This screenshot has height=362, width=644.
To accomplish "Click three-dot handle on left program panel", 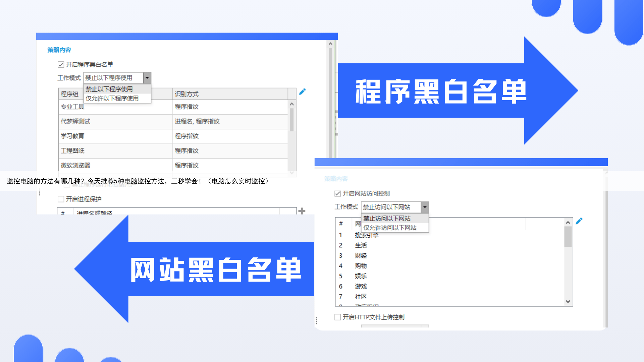I will tap(40, 193).
